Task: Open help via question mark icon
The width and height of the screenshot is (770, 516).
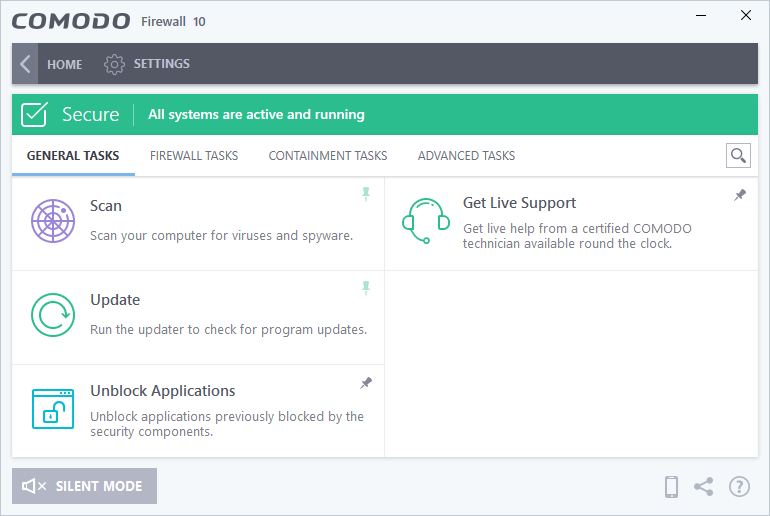Action: 739,487
